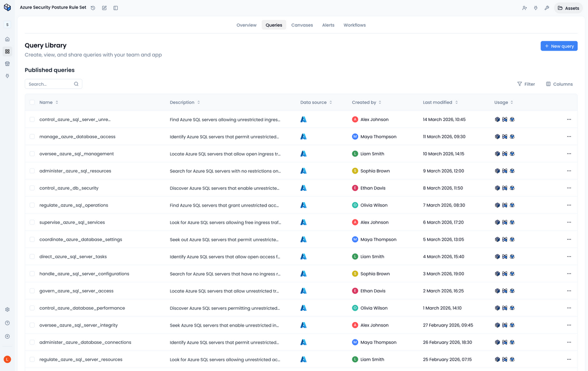Click the add-user icon in the top bar
Image resolution: width=588 pixels, height=371 pixels.
tap(524, 8)
